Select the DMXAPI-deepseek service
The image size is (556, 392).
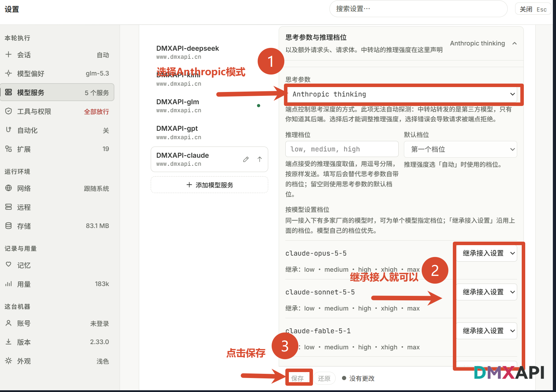209,52
